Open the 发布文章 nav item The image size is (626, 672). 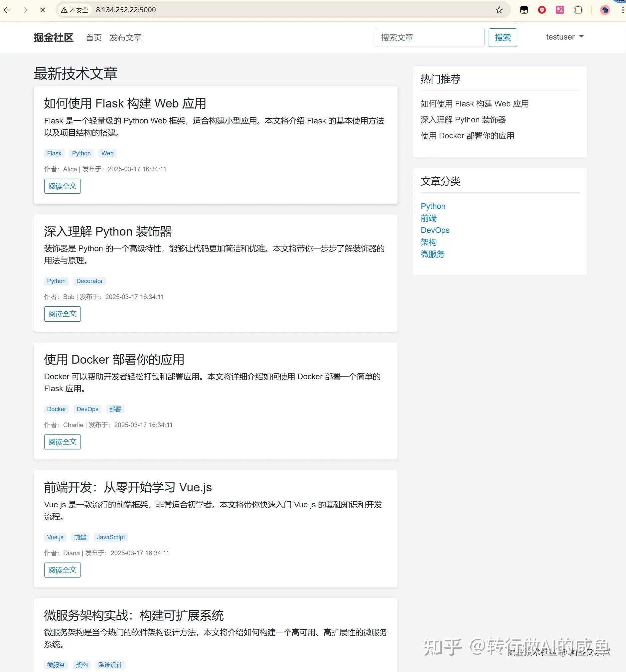(x=125, y=38)
